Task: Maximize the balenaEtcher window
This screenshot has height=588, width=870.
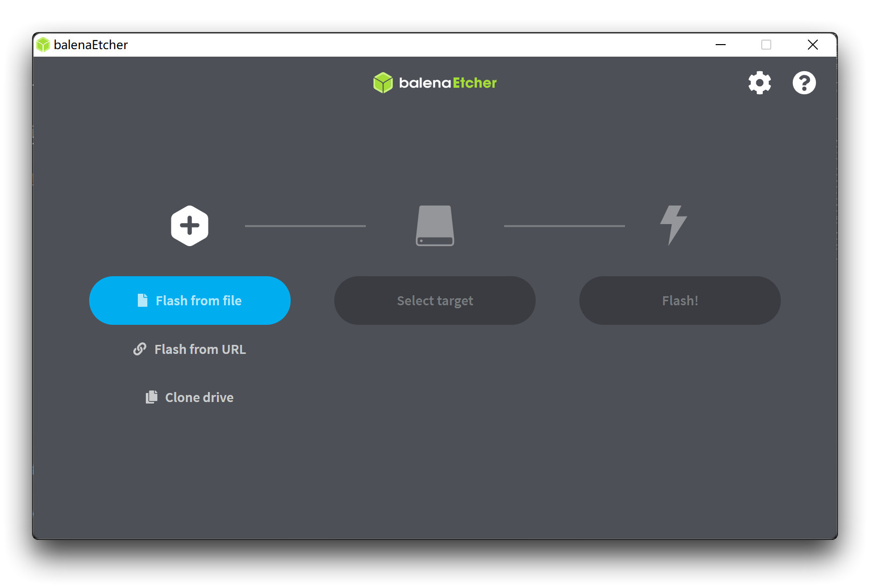Action: click(x=766, y=45)
